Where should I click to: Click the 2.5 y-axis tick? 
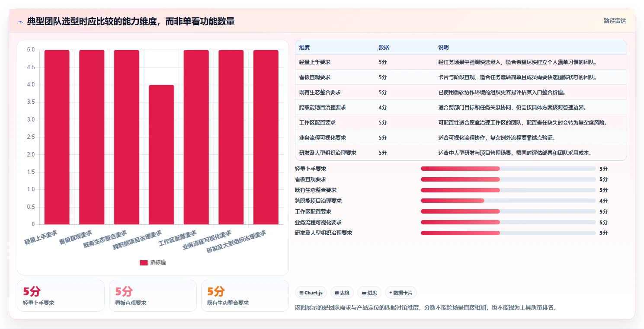click(x=31, y=137)
